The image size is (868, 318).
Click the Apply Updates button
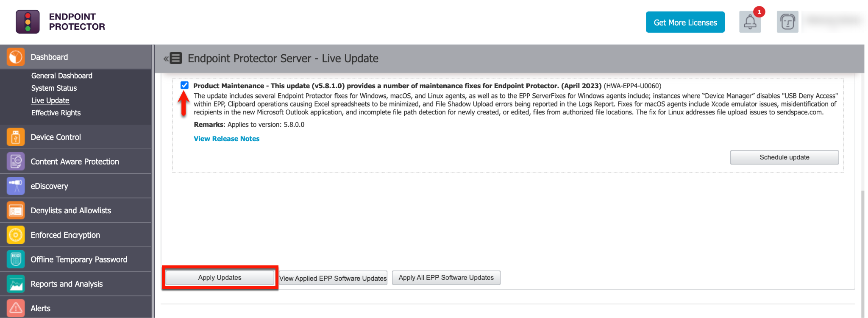[220, 278]
